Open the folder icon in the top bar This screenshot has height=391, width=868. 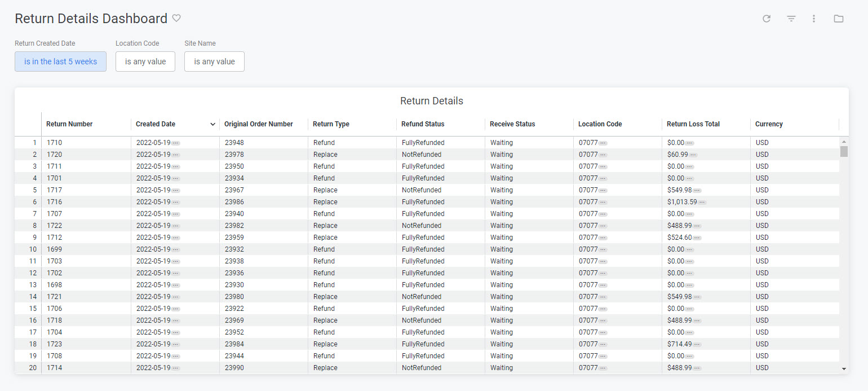pyautogui.click(x=839, y=19)
